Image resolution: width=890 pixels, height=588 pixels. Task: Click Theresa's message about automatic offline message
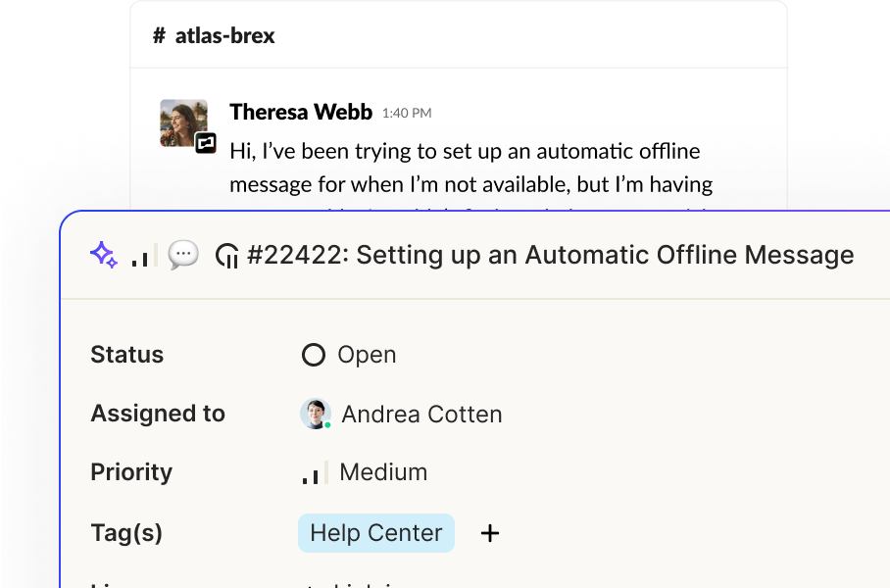tap(471, 168)
